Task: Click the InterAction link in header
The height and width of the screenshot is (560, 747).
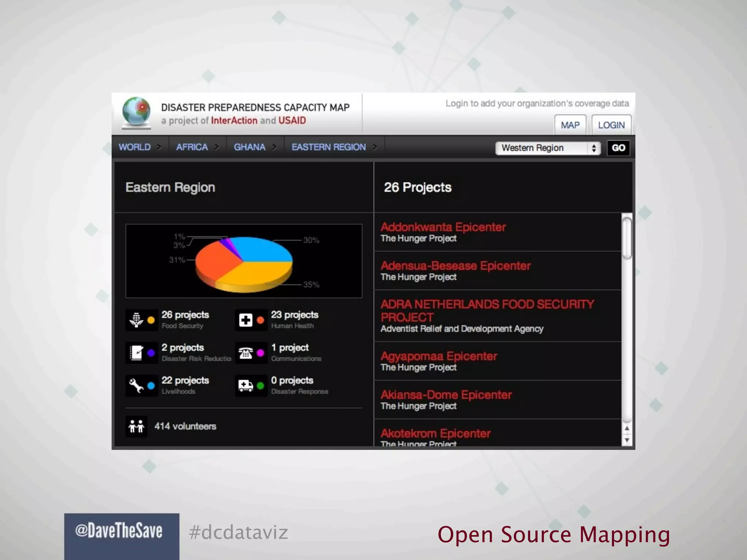Action: tap(234, 121)
